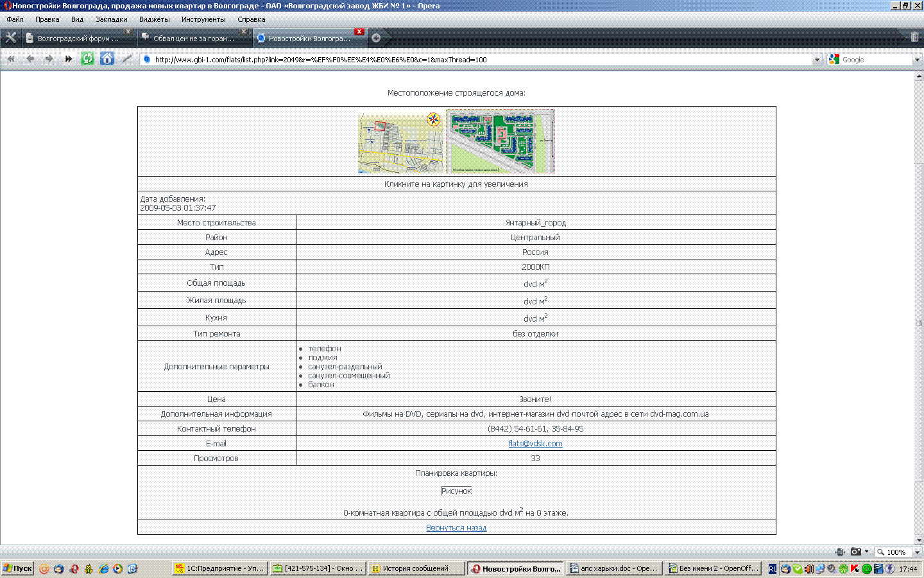
Task: Open the Opera panels wrench icon
Action: tap(11, 38)
